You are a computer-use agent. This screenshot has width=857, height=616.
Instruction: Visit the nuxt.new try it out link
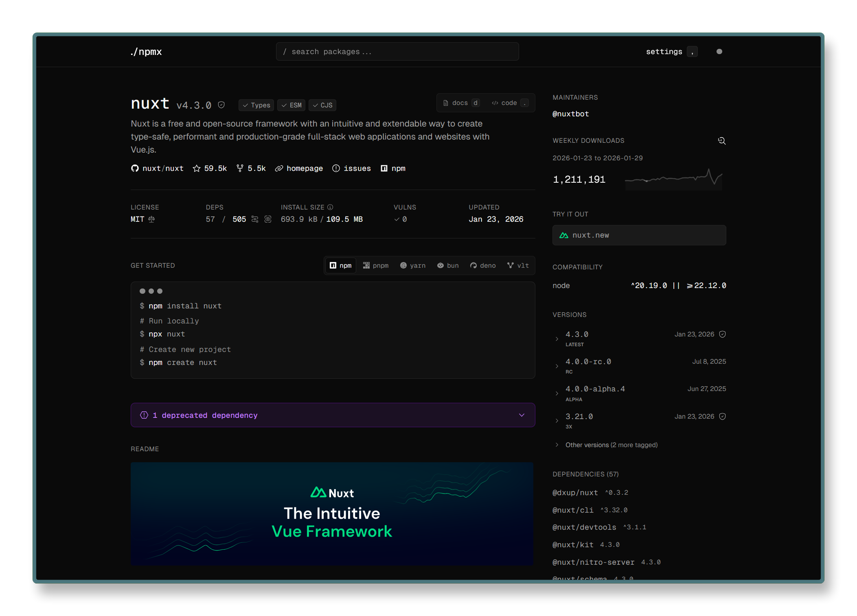(x=639, y=235)
